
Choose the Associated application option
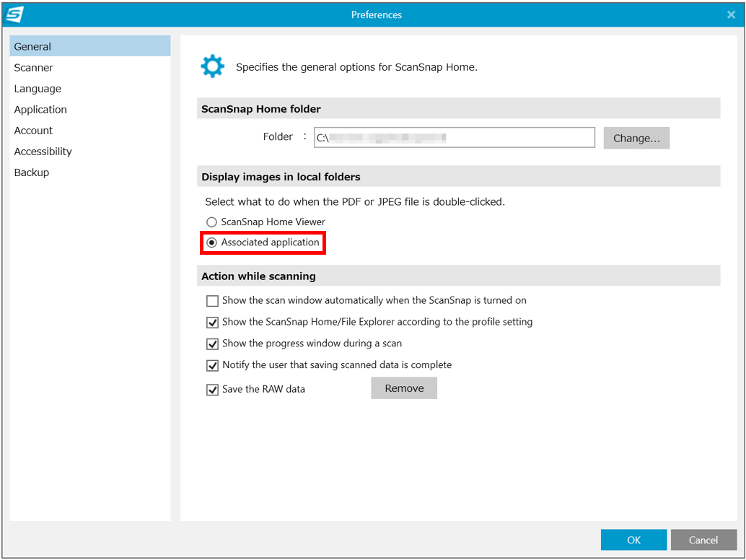[211, 243]
